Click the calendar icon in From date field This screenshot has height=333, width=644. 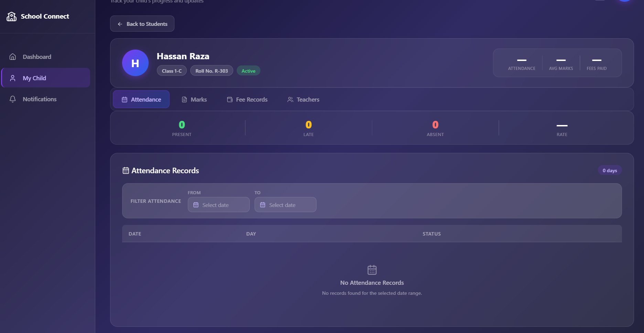(x=196, y=205)
